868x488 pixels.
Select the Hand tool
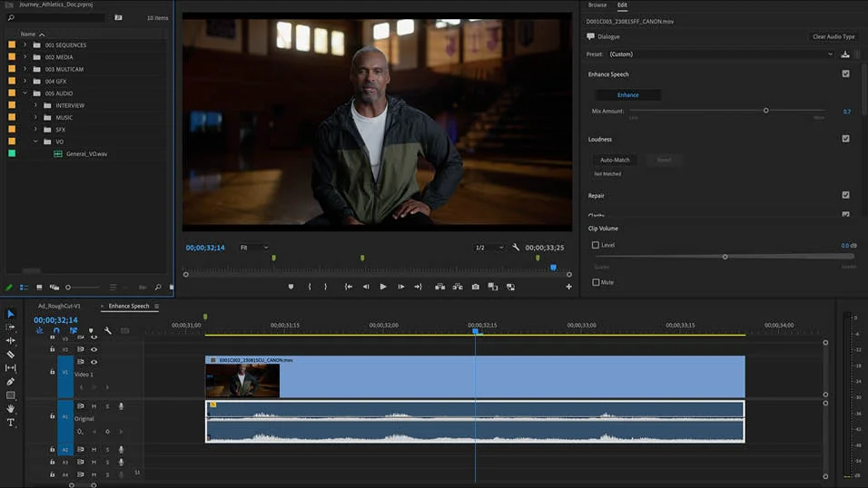point(11,409)
